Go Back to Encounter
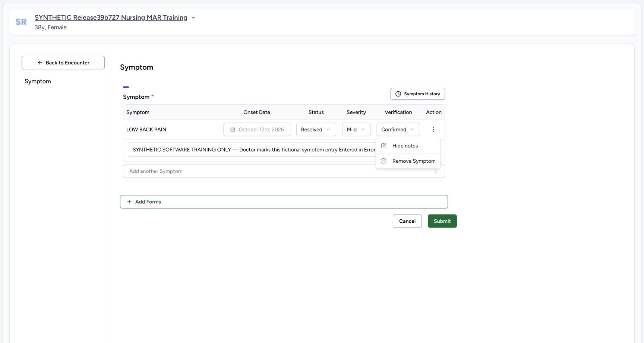Image resolution: width=644 pixels, height=343 pixels. 63,63
